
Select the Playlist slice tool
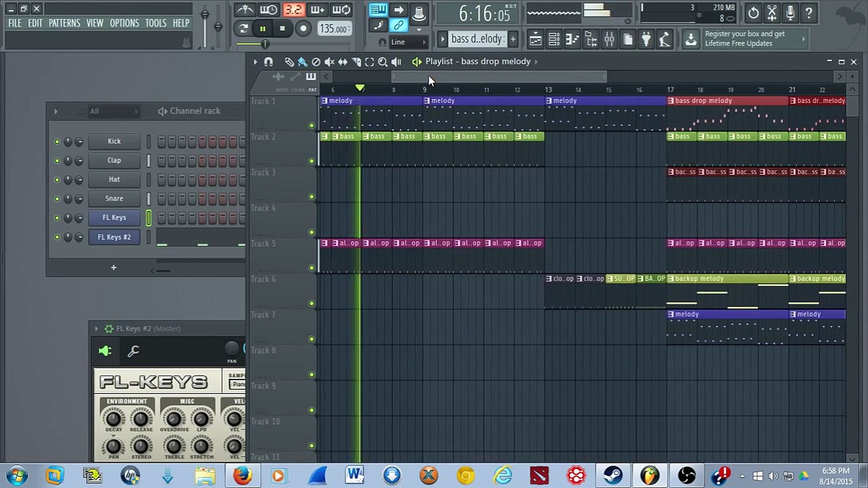[x=356, y=62]
